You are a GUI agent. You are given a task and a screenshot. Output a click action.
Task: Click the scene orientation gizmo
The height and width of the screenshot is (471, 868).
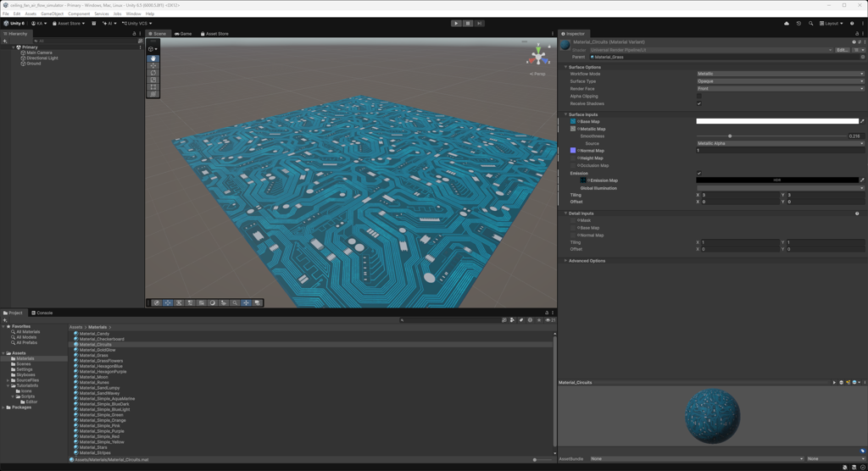coord(538,57)
